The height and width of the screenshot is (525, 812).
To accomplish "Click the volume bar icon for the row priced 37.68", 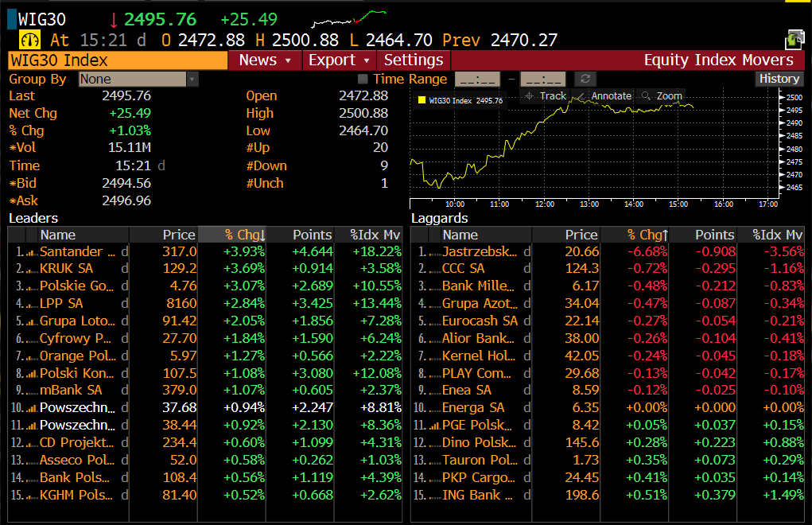I will point(32,409).
